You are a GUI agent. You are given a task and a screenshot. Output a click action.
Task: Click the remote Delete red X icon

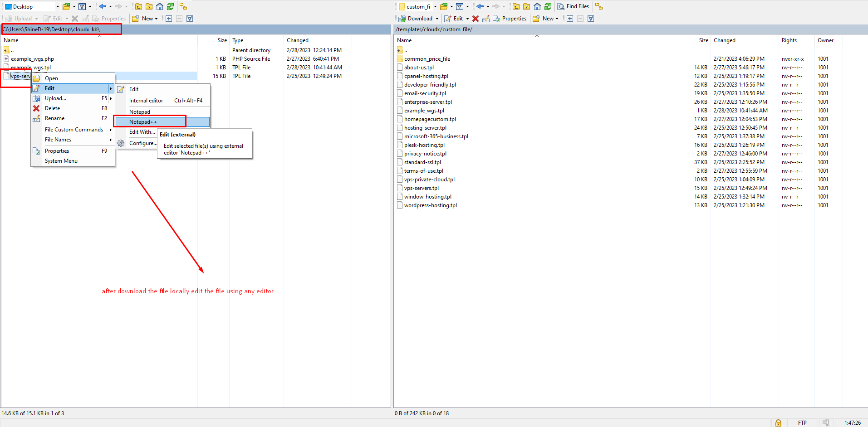pyautogui.click(x=476, y=19)
